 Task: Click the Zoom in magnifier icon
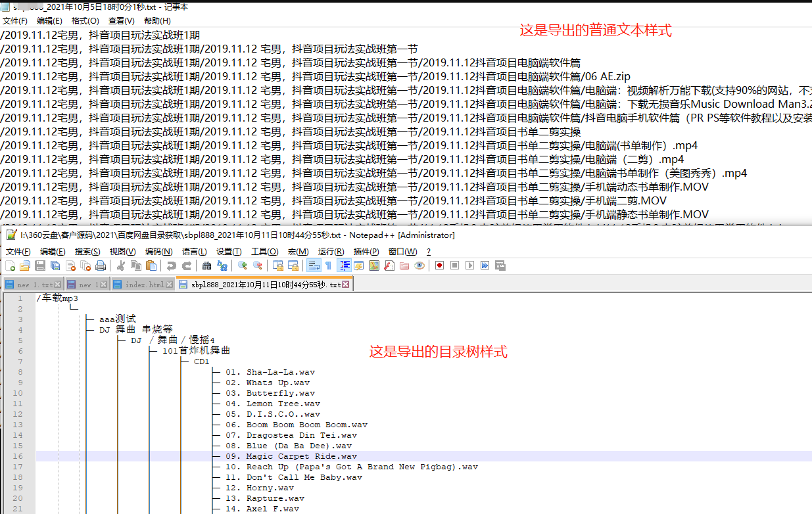click(x=243, y=266)
